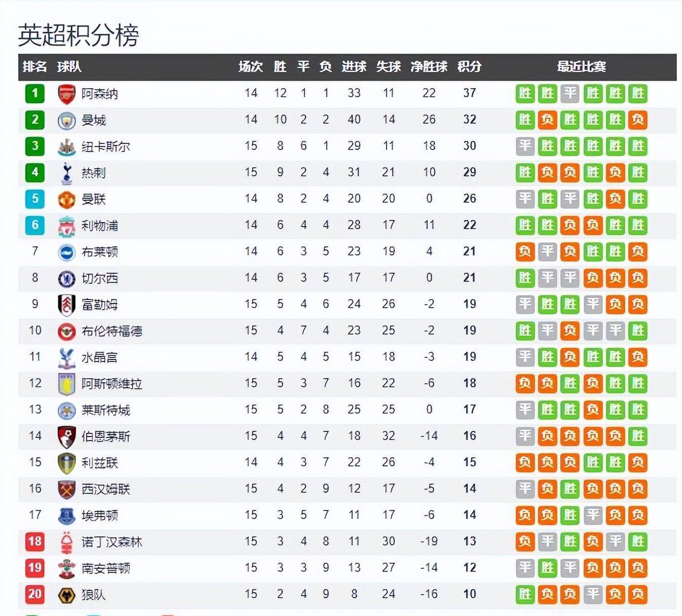Open the 布伦特福德 team link
The height and width of the screenshot is (616, 682).
point(112,331)
